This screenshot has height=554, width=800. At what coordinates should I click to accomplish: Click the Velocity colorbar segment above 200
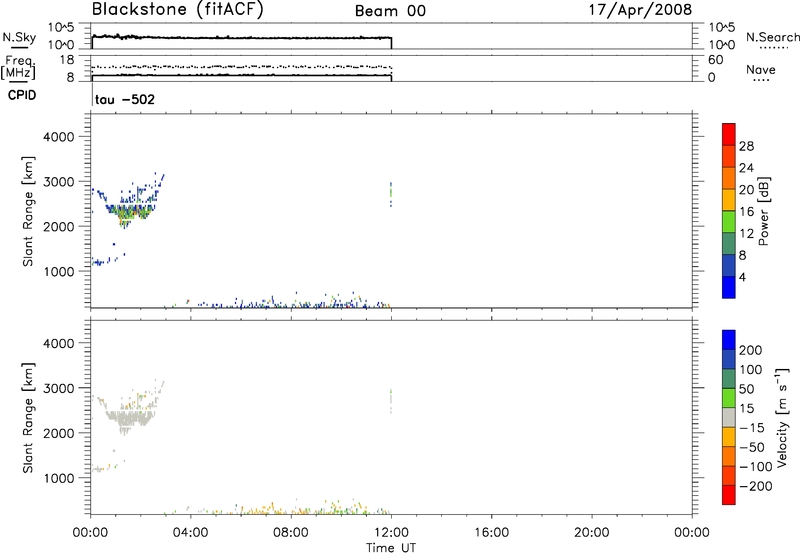[x=729, y=340]
